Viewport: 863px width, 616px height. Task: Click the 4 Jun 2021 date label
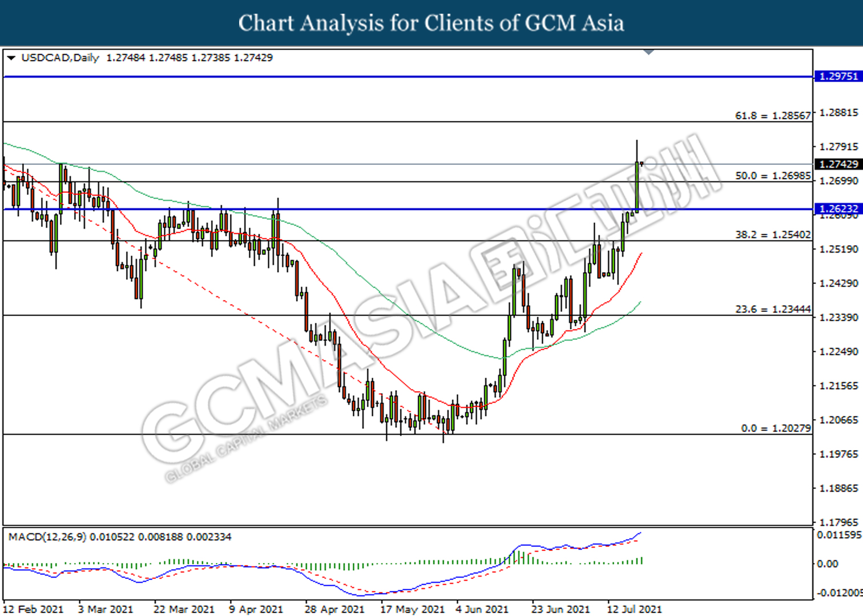pyautogui.click(x=482, y=609)
